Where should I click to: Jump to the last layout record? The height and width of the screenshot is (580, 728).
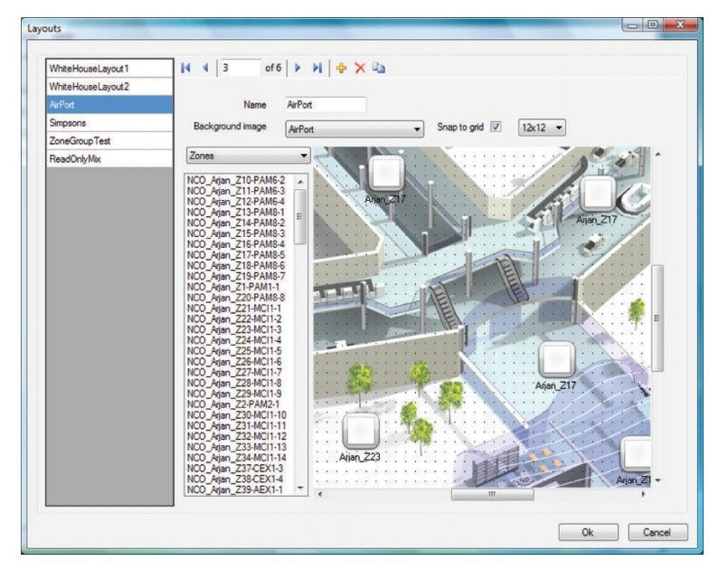tap(317, 68)
